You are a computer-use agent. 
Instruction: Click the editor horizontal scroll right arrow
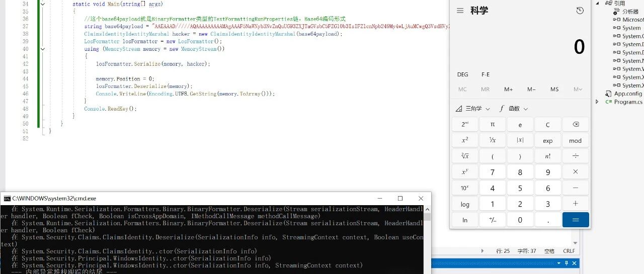482,251
